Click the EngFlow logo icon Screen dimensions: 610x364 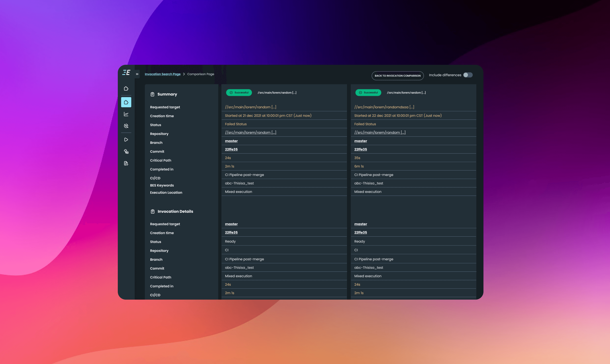[x=126, y=73]
